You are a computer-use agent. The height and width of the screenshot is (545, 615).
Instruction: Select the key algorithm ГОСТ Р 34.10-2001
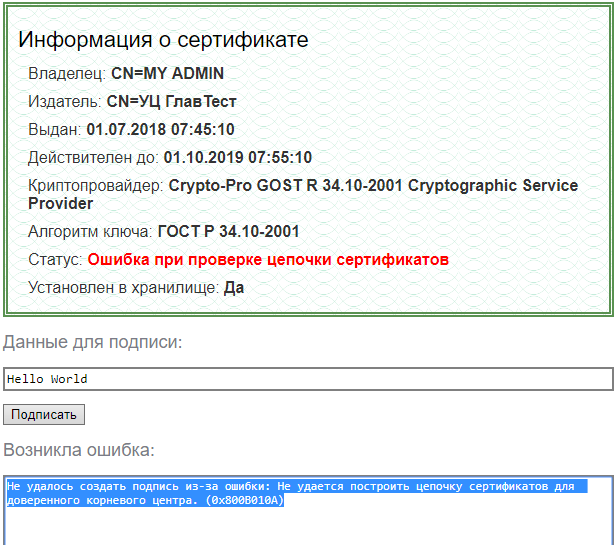tap(228, 231)
